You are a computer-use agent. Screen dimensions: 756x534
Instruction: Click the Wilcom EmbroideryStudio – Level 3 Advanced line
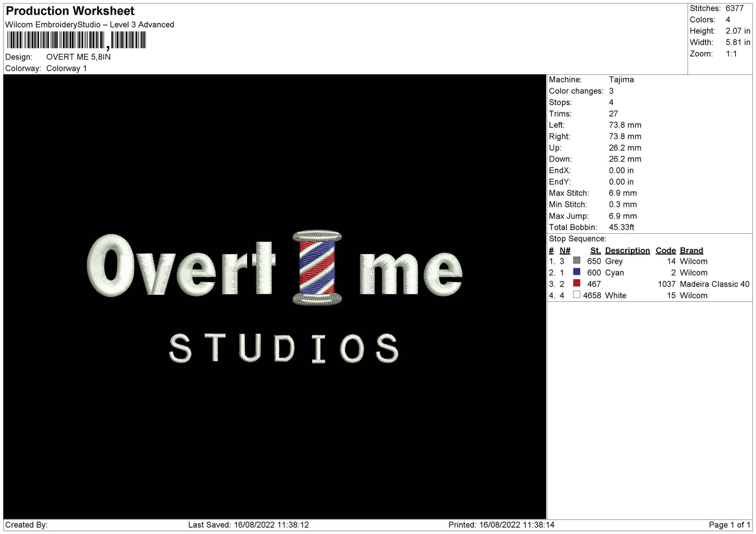click(89, 25)
